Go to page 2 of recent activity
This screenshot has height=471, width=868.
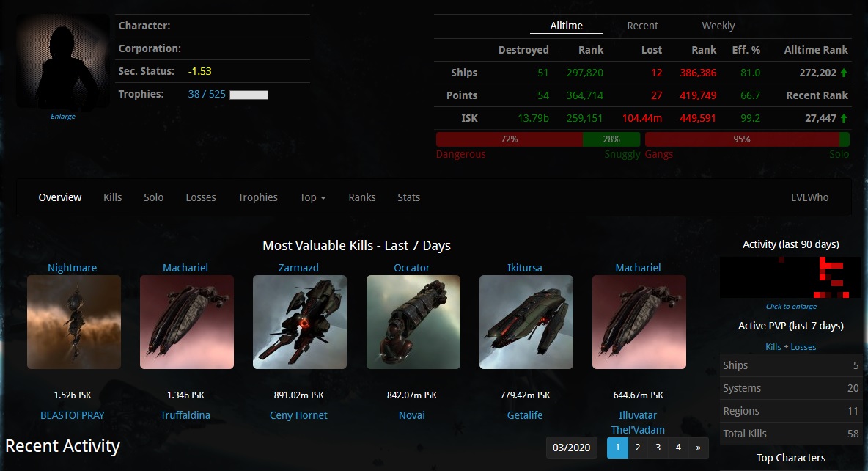point(638,448)
